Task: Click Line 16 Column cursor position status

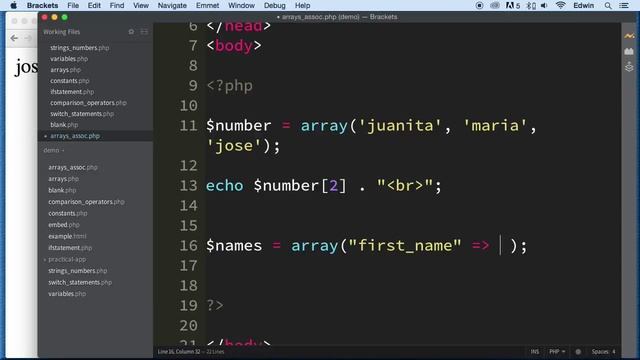Action: pos(179,351)
